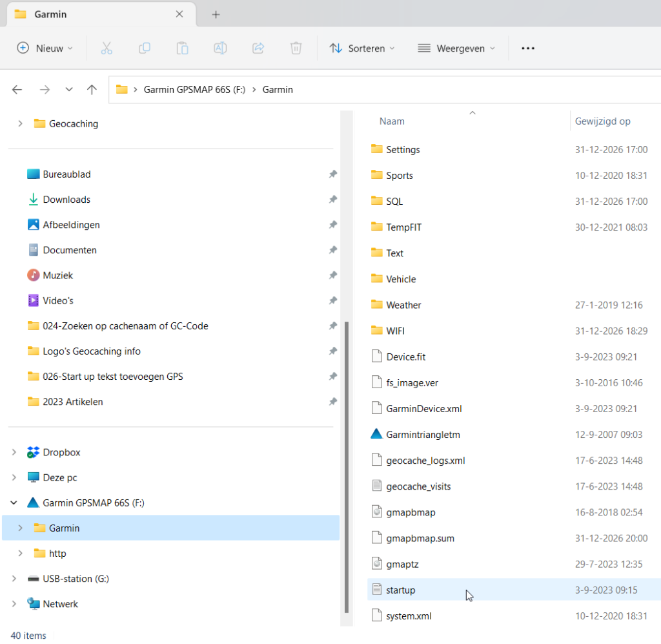Select the startup file in list
This screenshot has height=644, width=661.
[400, 590]
